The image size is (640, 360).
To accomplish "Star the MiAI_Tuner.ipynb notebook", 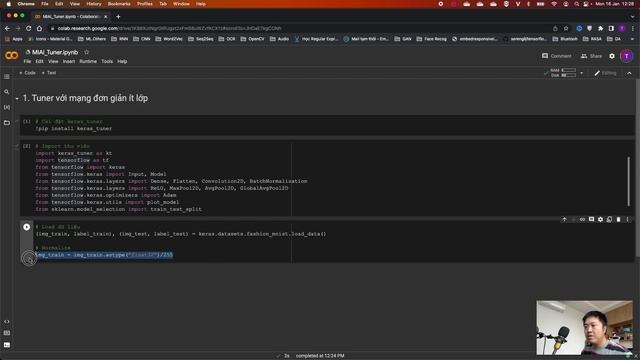I will tap(87, 52).
